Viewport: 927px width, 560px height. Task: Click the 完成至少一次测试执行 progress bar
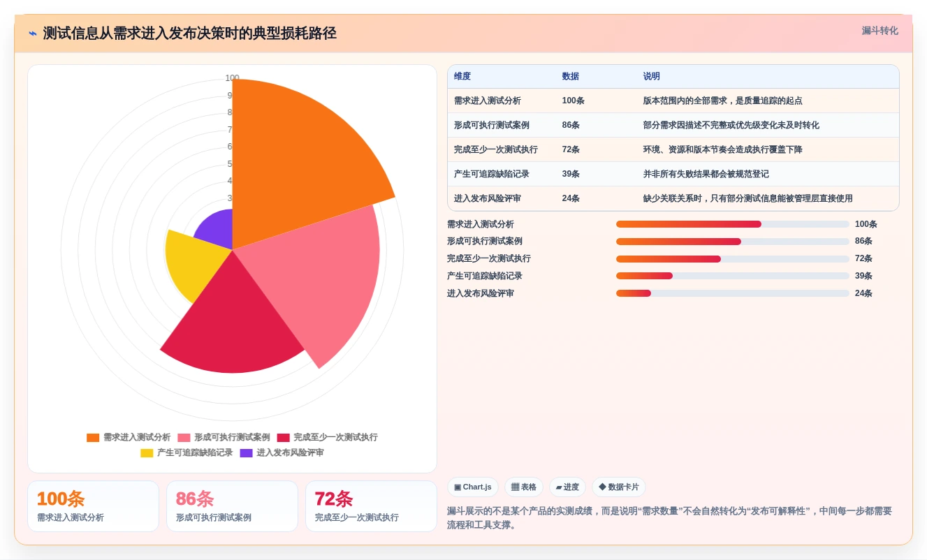pyautogui.click(x=733, y=259)
